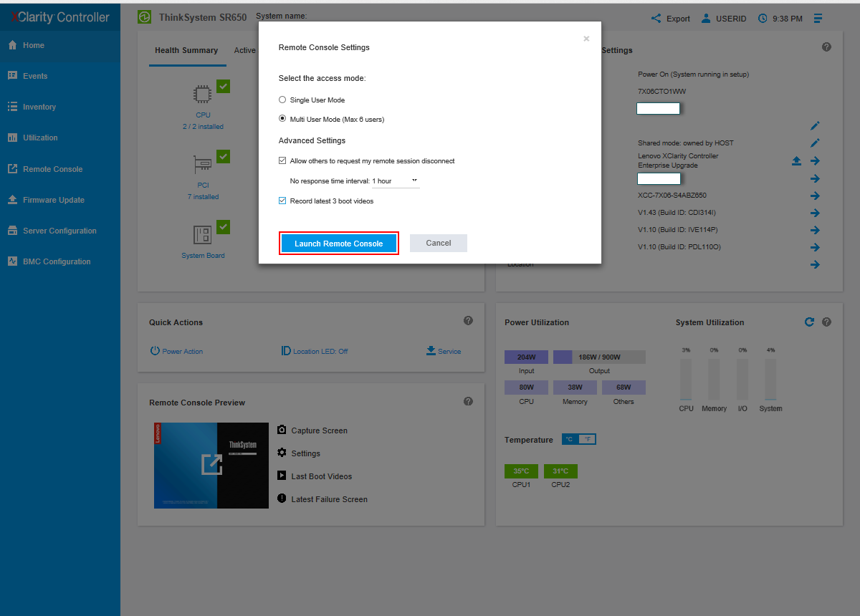Edit the Shared mode owned by HOST setting
Screen dimensions: 860x616
click(x=815, y=143)
